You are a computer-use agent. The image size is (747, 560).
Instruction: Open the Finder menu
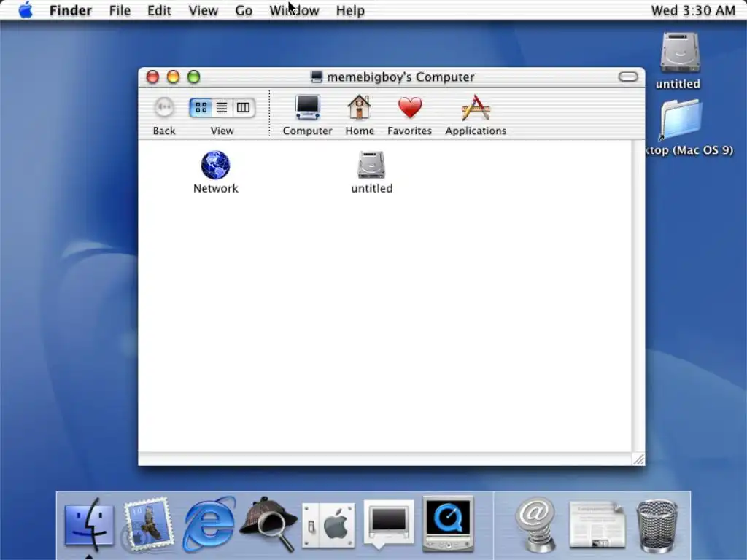(71, 10)
